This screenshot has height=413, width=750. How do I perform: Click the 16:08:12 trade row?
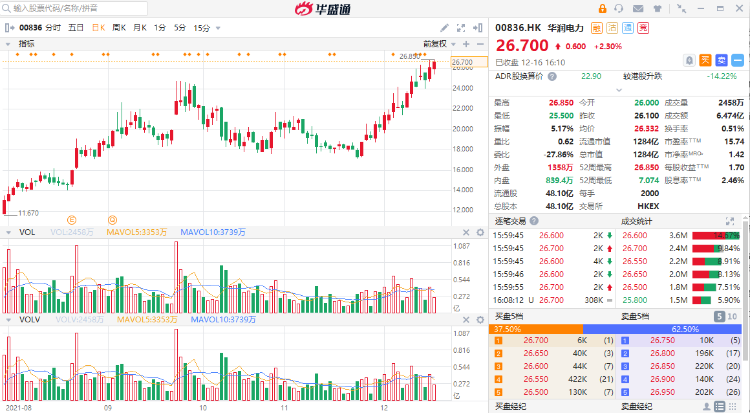(x=553, y=300)
